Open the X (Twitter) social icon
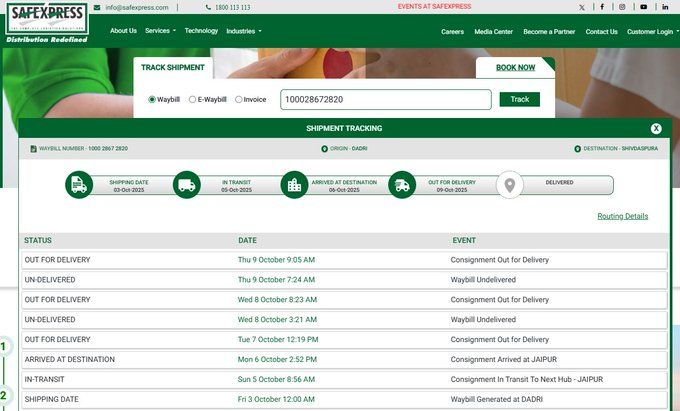Viewport: 680px width, 411px height. pyautogui.click(x=582, y=7)
